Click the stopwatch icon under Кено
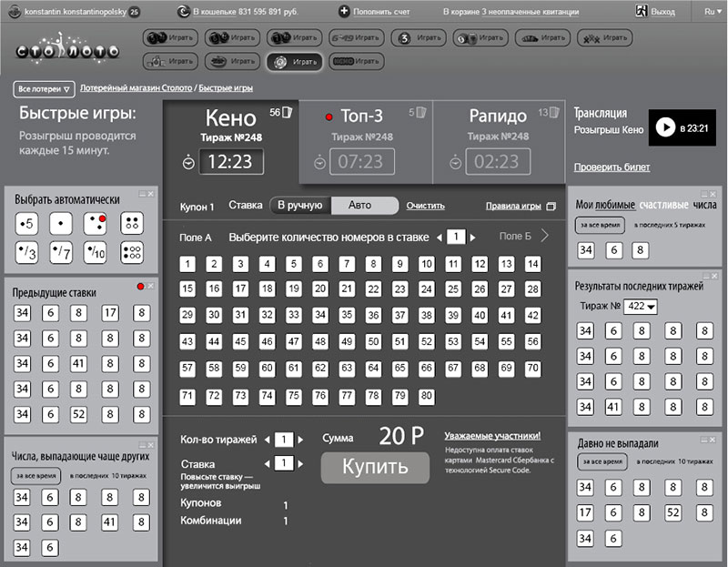Viewport: 728px width, 567px height. 188,162
